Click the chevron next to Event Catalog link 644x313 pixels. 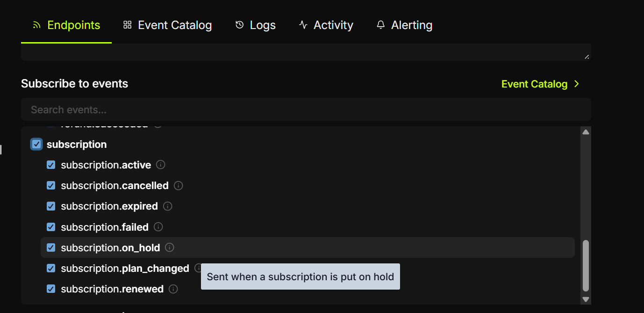coord(576,84)
